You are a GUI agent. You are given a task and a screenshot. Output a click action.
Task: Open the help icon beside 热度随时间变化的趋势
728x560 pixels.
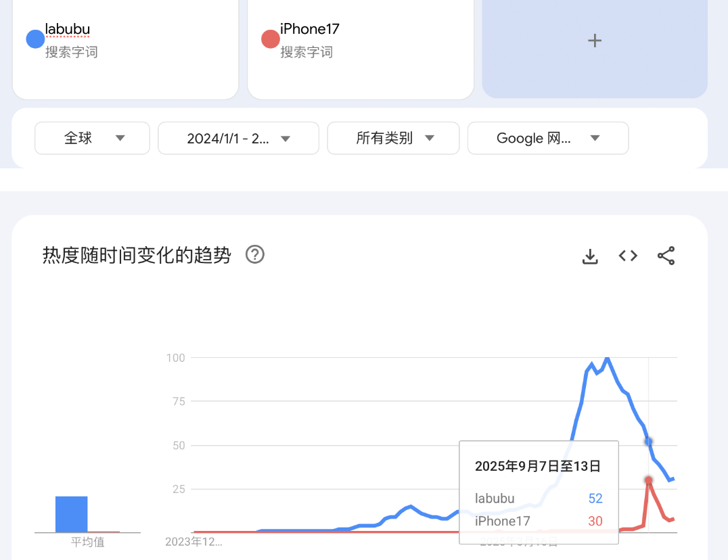(255, 255)
